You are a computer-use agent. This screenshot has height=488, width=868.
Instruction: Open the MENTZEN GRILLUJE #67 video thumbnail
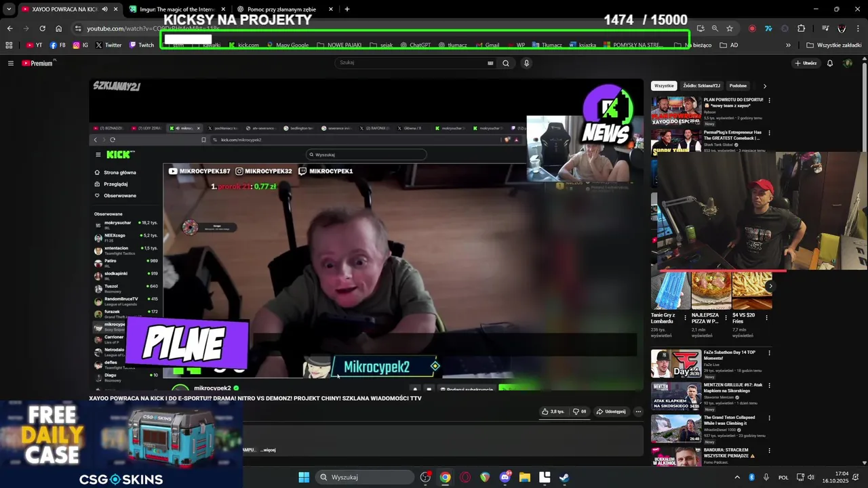(x=676, y=397)
